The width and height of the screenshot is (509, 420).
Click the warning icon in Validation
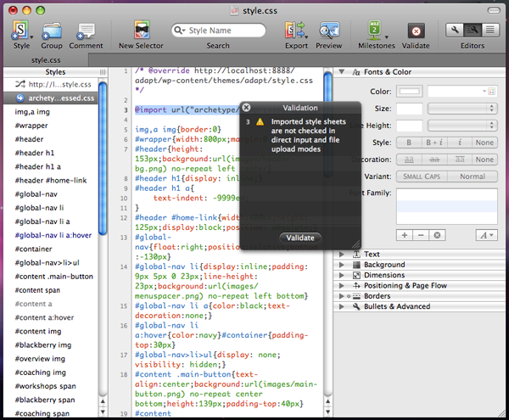click(x=260, y=122)
